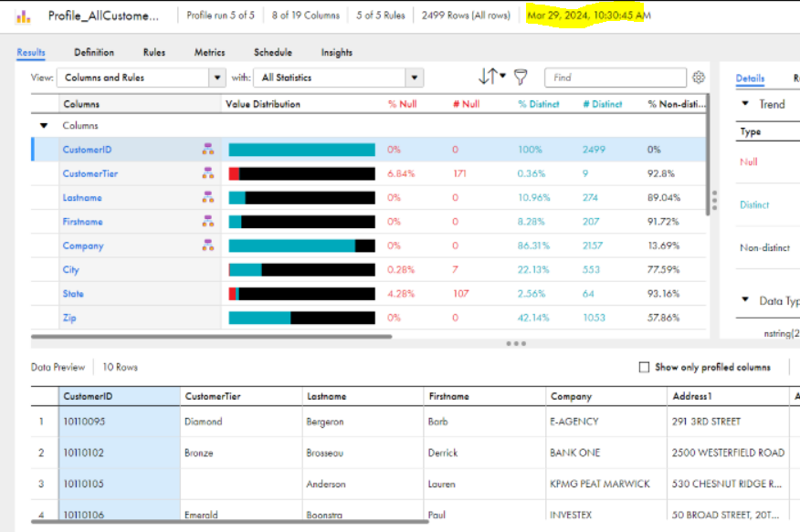Image resolution: width=800 pixels, height=532 pixels.
Task: Click the Mar 29, 2024 run timestamp
Action: [589, 16]
